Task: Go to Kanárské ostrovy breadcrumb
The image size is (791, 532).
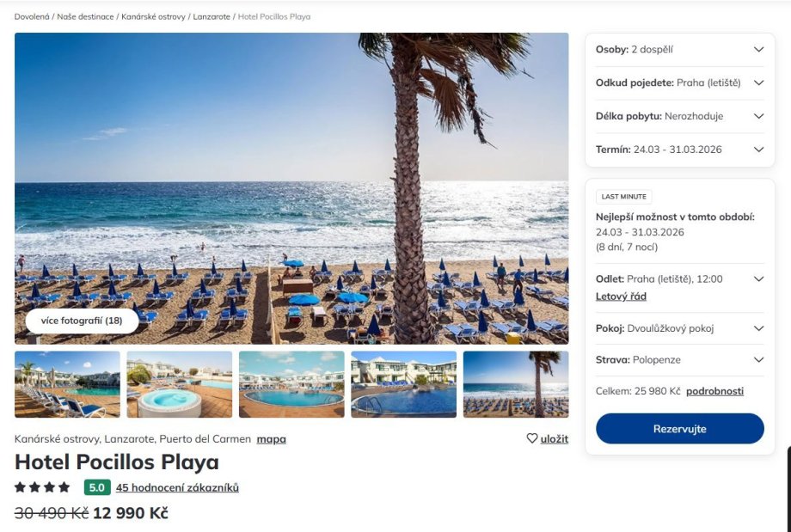Action: click(x=153, y=16)
